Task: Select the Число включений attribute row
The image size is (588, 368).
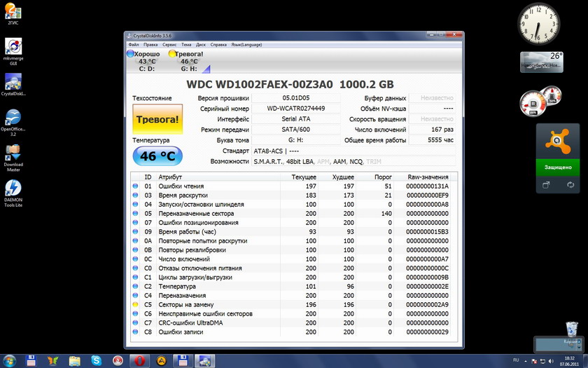Action: click(291, 259)
